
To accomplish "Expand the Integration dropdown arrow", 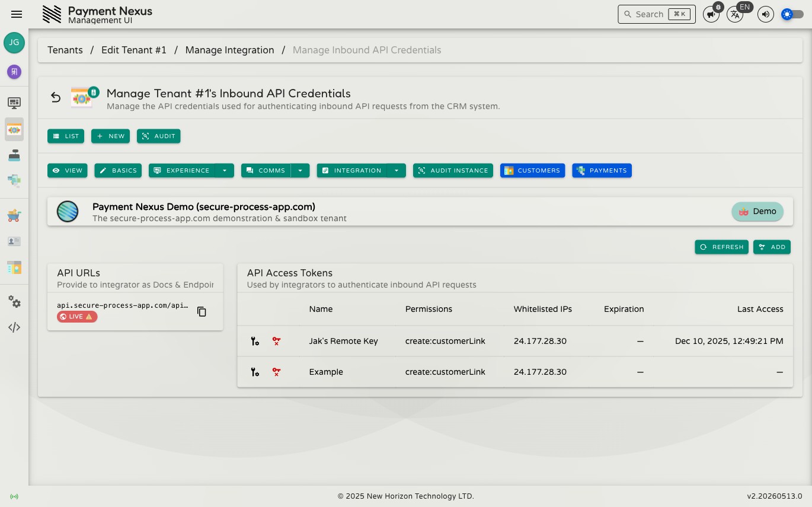I will pyautogui.click(x=397, y=170).
